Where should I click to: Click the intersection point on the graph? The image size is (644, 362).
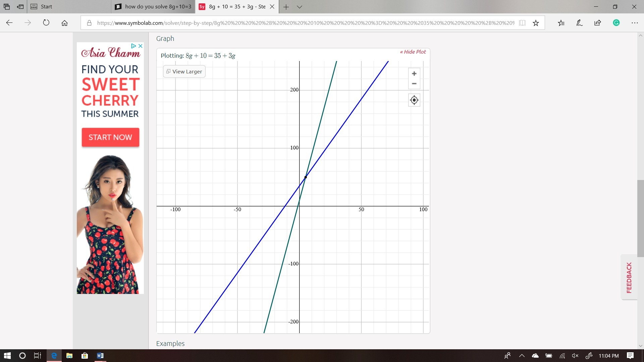point(306,177)
